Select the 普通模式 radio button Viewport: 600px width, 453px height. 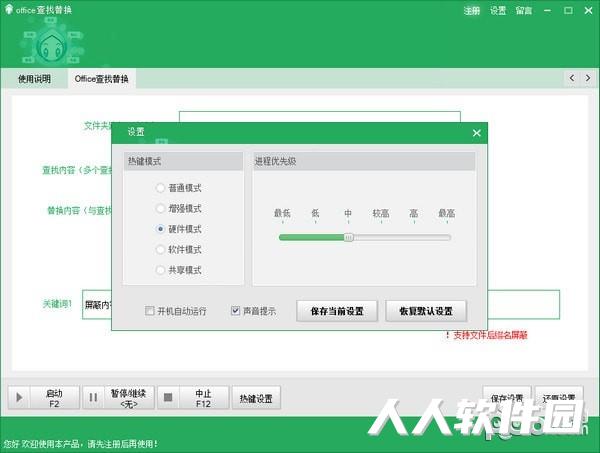[x=160, y=188]
